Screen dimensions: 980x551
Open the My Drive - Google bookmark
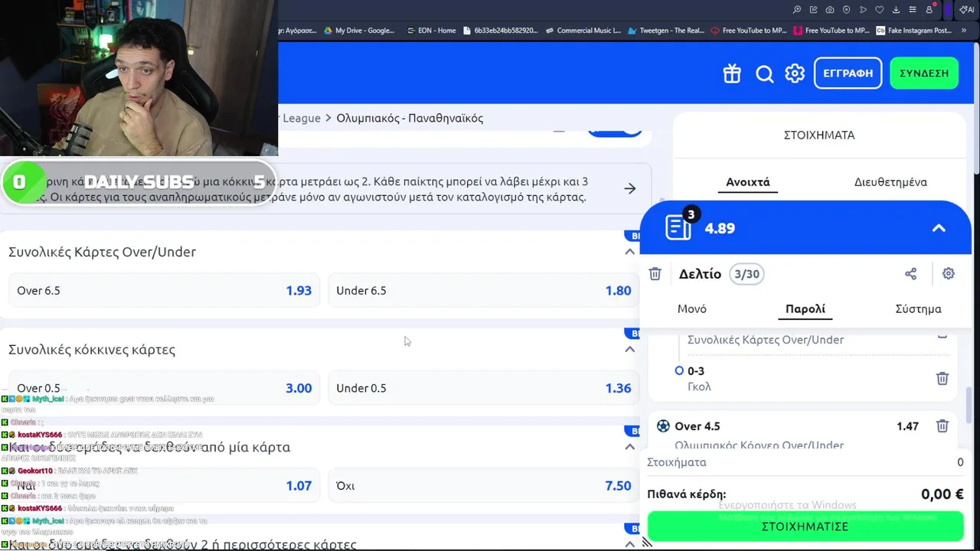[x=359, y=31]
